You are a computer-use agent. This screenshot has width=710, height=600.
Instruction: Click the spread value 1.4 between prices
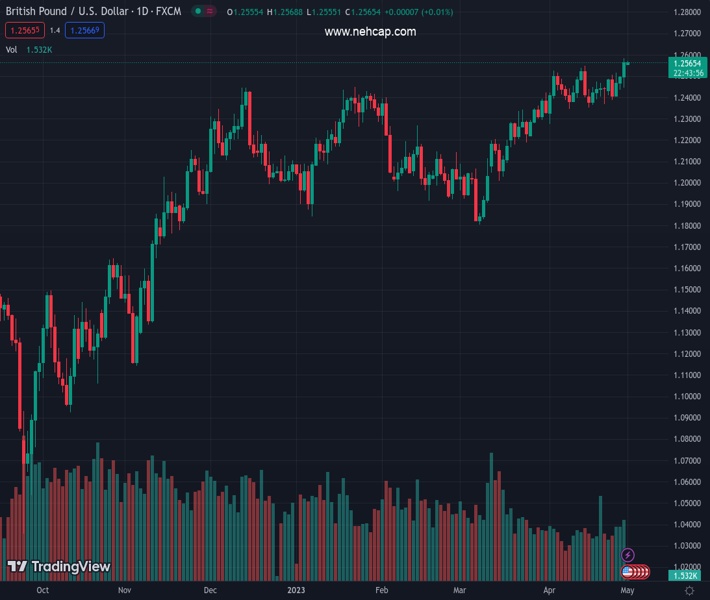click(x=54, y=30)
